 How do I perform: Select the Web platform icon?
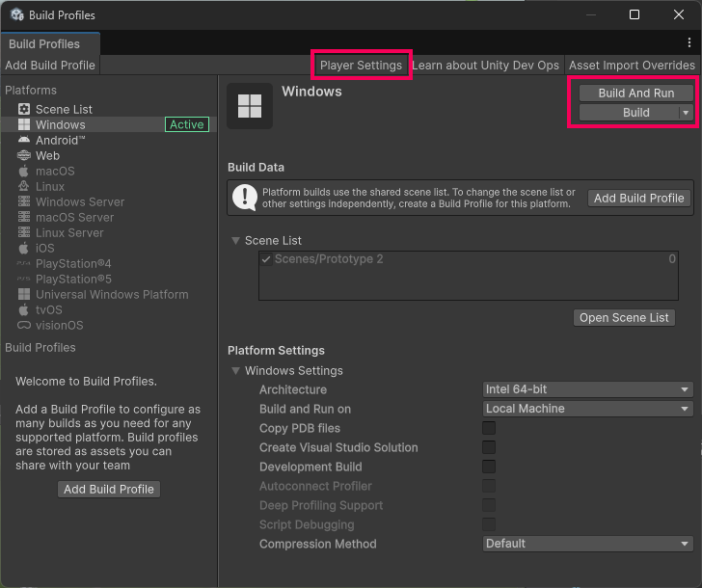pyautogui.click(x=24, y=156)
